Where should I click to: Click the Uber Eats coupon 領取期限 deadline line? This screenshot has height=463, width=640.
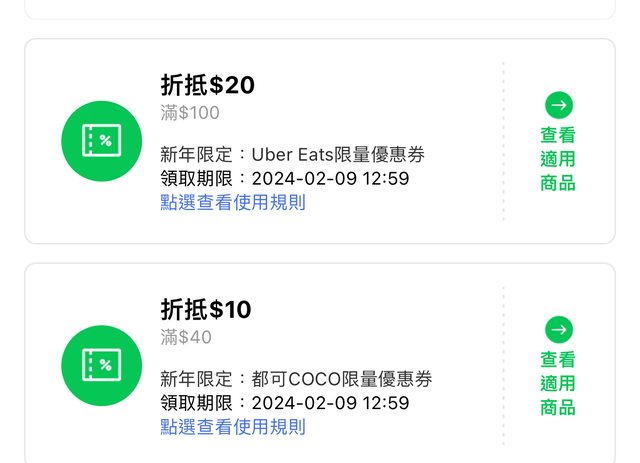pos(285,179)
